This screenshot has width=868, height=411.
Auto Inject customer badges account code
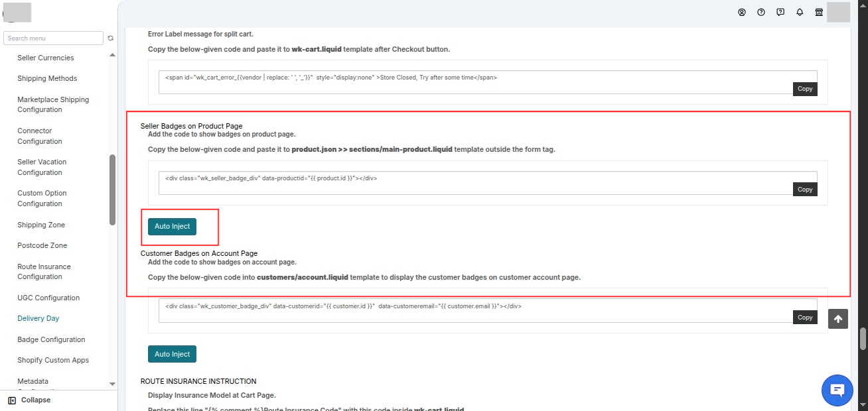coord(173,354)
